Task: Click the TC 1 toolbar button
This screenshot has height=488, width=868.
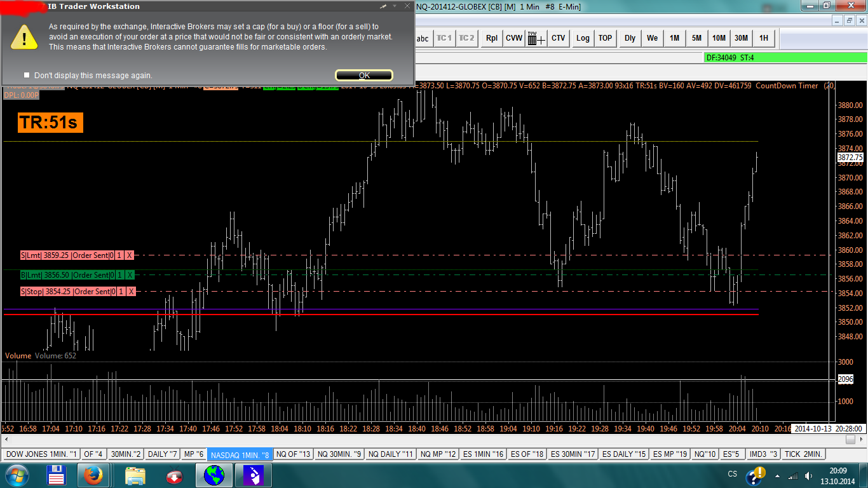Action: [x=444, y=38]
